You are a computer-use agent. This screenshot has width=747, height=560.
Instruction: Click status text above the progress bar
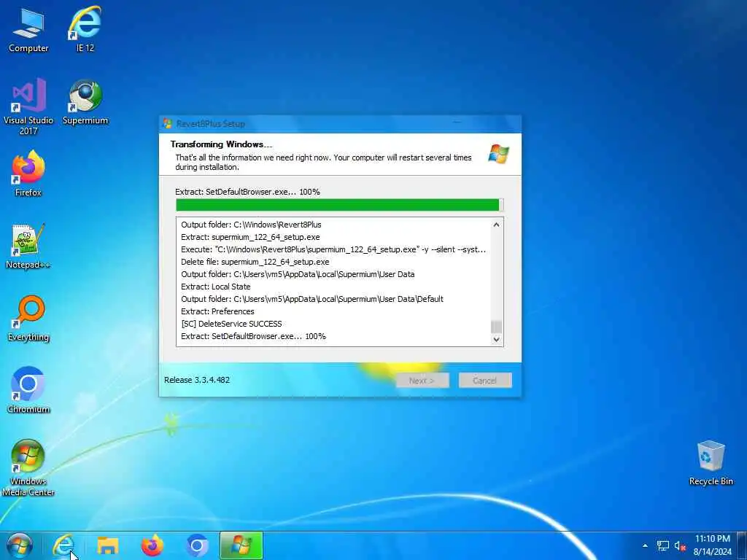click(248, 192)
